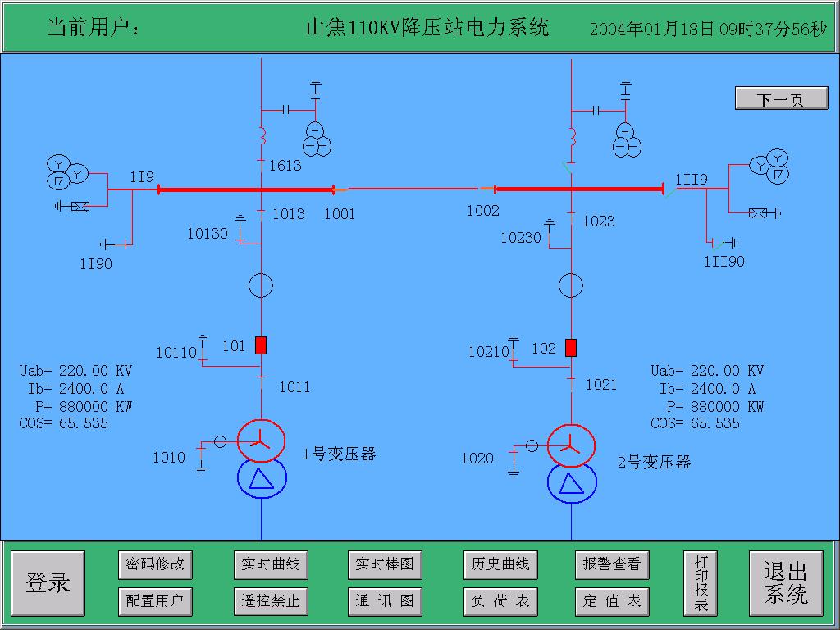Viewport: 840px width, 630px height.
Task: Click the left red busbar section
Action: [x=245, y=189]
